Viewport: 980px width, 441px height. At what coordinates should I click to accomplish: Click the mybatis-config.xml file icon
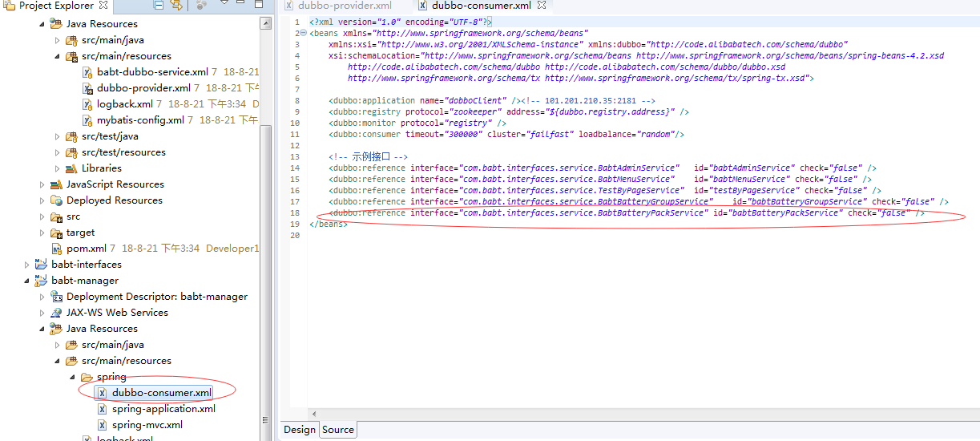coord(87,120)
